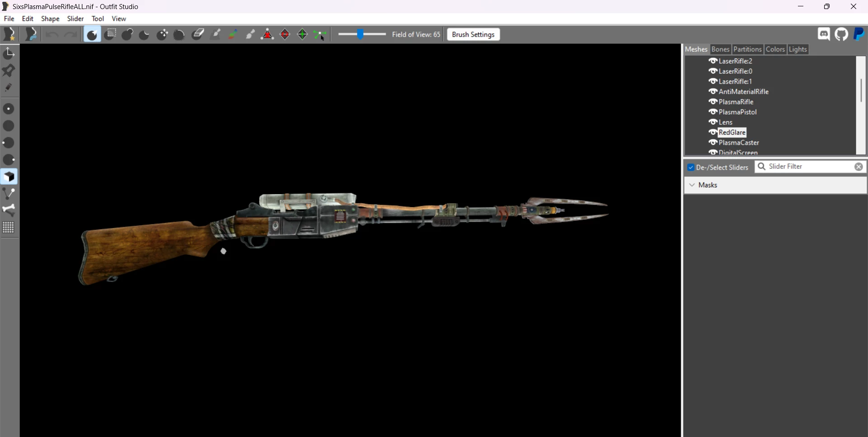
Task: Open the Slider menu
Action: (x=75, y=19)
